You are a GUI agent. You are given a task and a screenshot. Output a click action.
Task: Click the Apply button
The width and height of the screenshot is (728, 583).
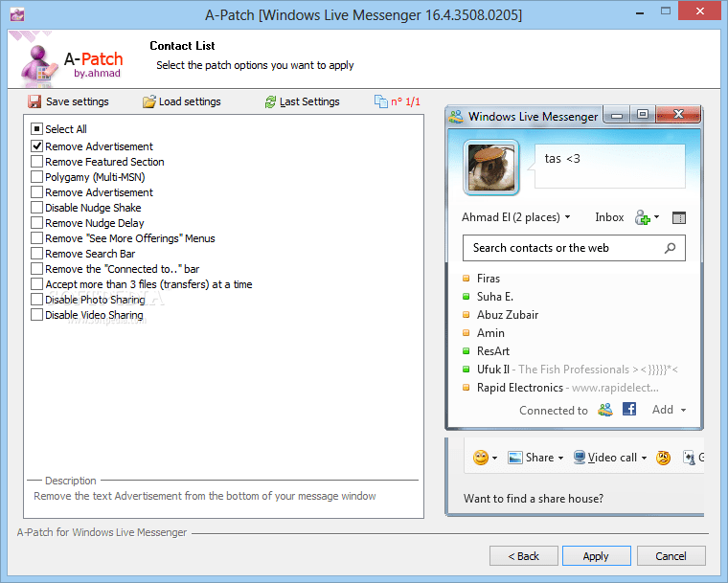[596, 555]
